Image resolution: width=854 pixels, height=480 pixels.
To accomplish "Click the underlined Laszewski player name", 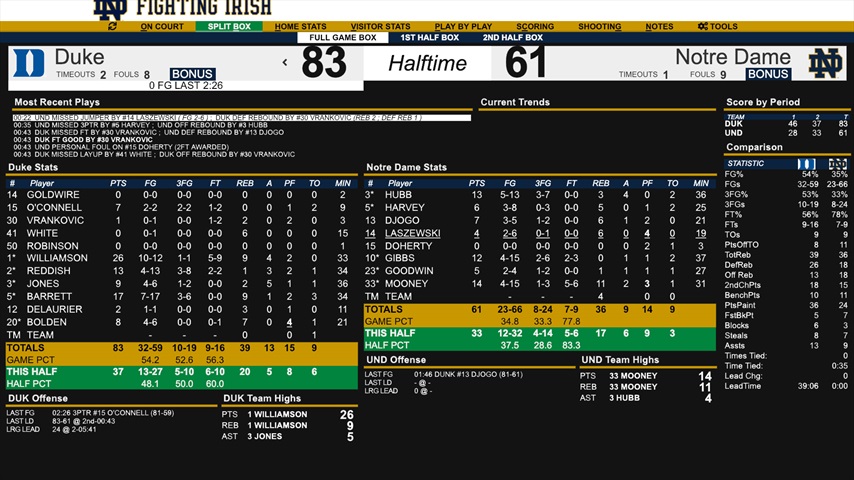I will 412,233.
